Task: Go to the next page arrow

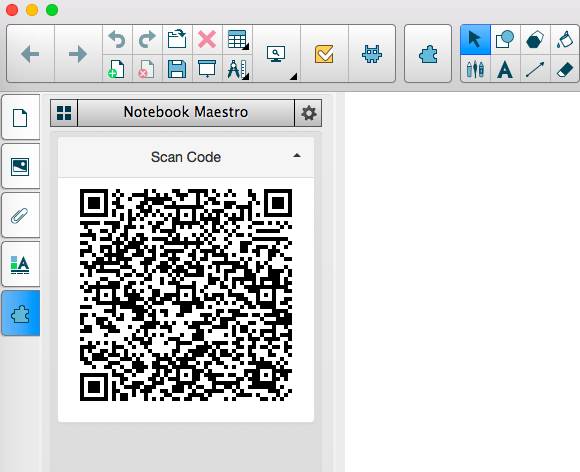Action: point(78,54)
